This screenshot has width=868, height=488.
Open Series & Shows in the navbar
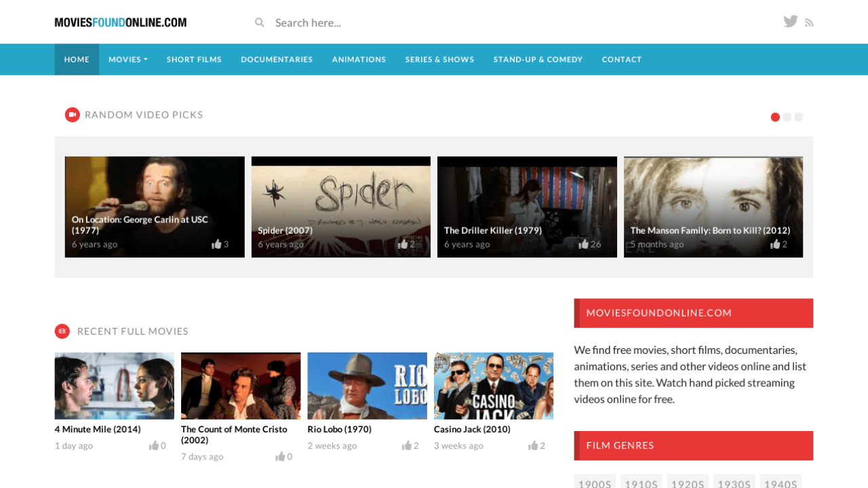(x=439, y=60)
